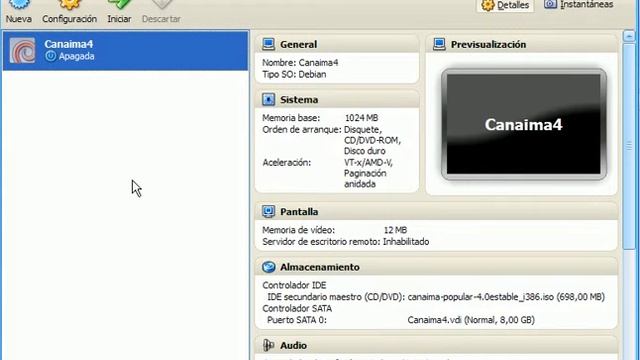This screenshot has height=360, width=640.
Task: Switch to the Instantáneas view
Action: tap(579, 5)
